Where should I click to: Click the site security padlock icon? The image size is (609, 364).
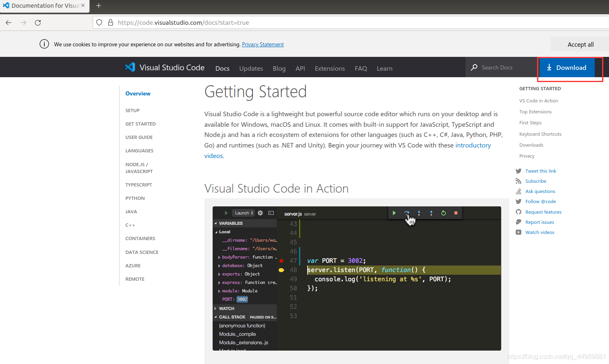tap(110, 23)
